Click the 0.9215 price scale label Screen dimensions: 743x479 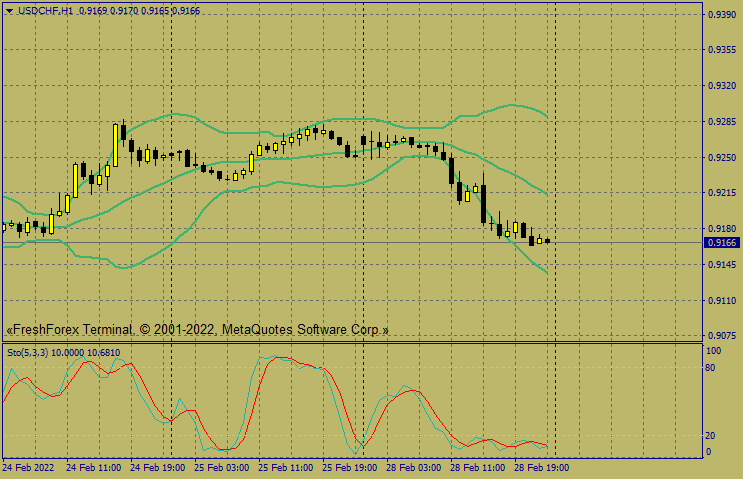[722, 193]
